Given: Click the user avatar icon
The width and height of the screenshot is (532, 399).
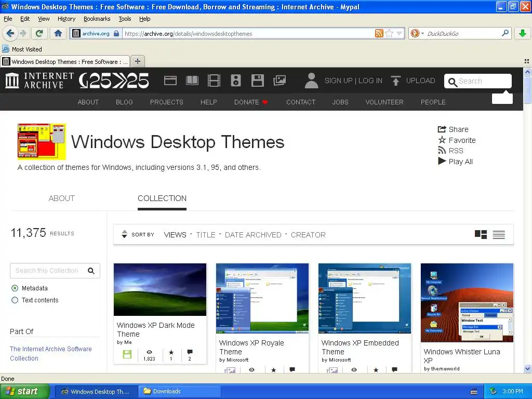Looking at the screenshot, I should point(311,81).
